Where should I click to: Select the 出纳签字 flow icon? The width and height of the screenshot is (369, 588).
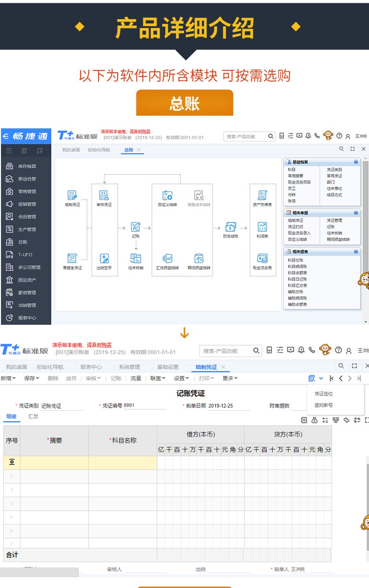pos(104,258)
